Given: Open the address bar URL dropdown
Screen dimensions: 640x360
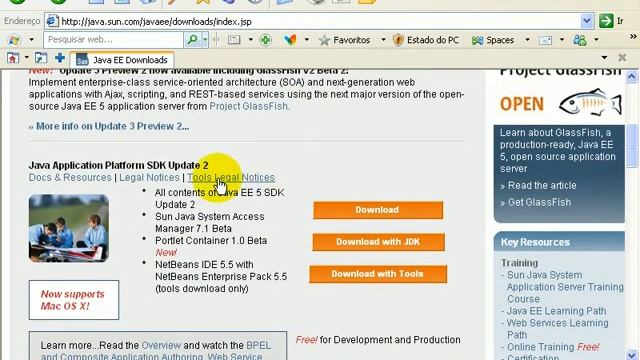Looking at the screenshot, I should click(x=587, y=21).
